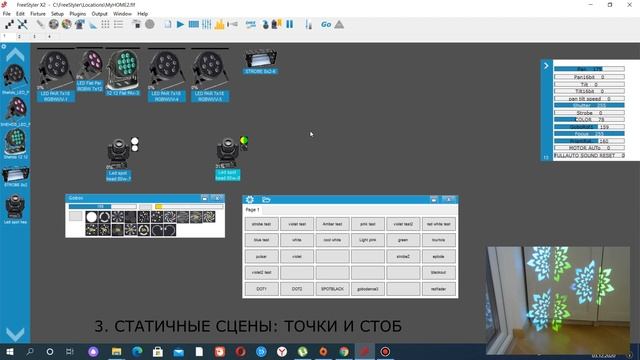Click the blue play triangle in the toolbar

click(x=180, y=24)
